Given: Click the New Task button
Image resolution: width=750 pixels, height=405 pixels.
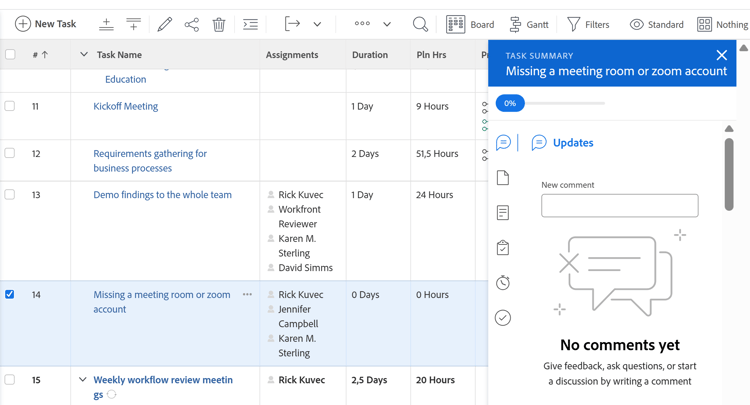Looking at the screenshot, I should coord(46,24).
